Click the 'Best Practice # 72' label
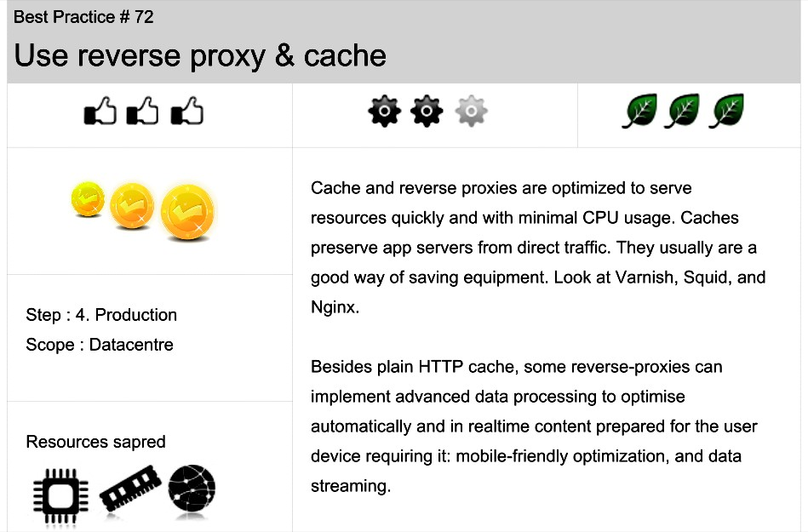 (83, 17)
